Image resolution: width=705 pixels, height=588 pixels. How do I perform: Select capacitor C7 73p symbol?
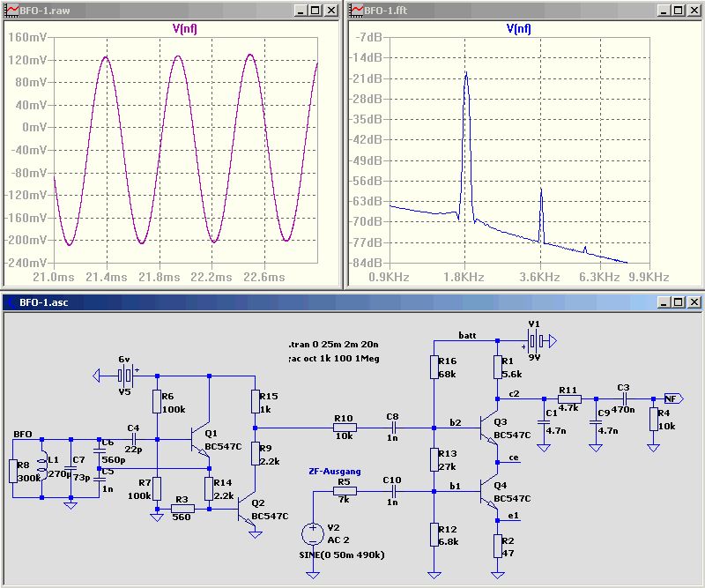(x=70, y=468)
